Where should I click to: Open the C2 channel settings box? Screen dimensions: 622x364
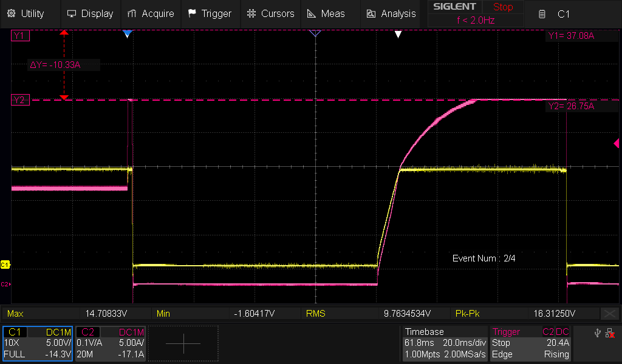click(x=111, y=343)
